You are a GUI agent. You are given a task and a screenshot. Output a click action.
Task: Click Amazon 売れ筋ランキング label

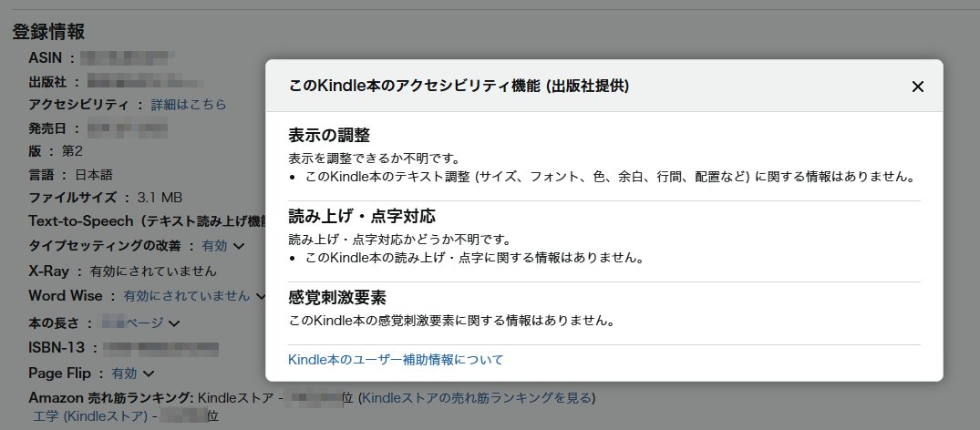[x=110, y=397]
